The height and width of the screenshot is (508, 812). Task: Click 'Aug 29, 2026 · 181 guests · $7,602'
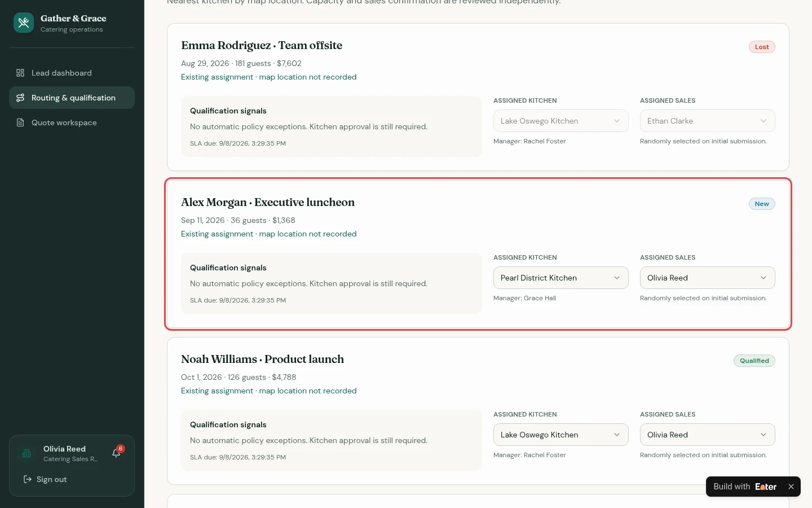pos(241,63)
